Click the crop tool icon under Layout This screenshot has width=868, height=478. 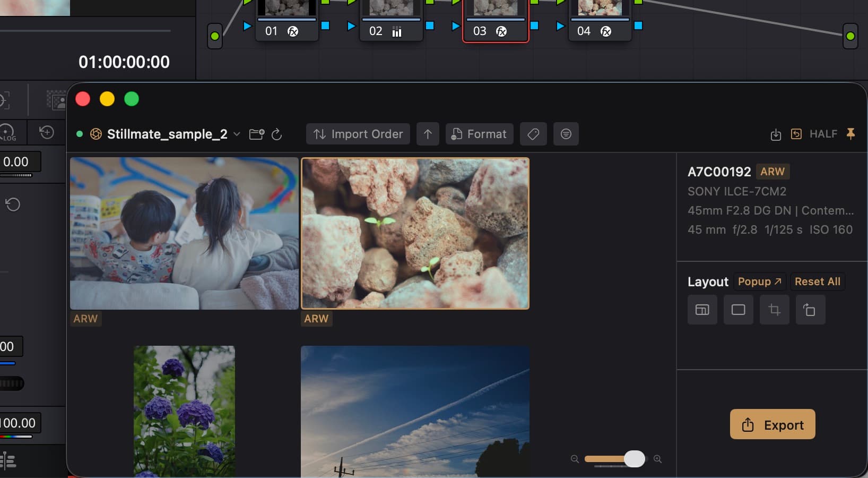[x=774, y=310]
